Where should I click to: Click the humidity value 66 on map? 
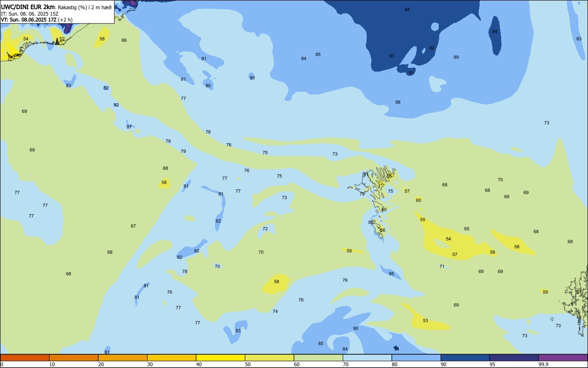pos(124,40)
